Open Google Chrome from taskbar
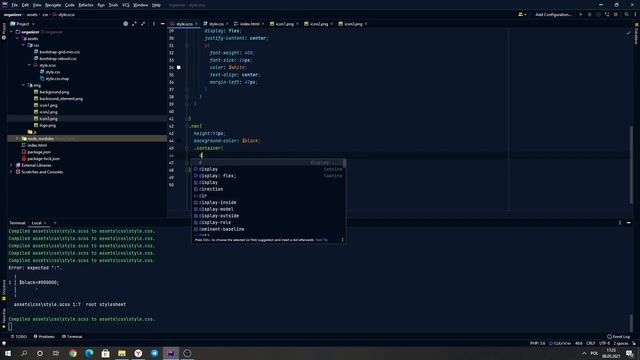The height and width of the screenshot is (360, 640). 73,353
